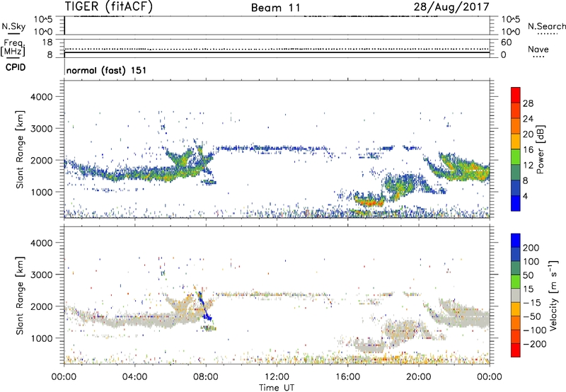The height and width of the screenshot is (392, 566).
Task: Click the Power [dB] colorbar label
Action: 541,149
